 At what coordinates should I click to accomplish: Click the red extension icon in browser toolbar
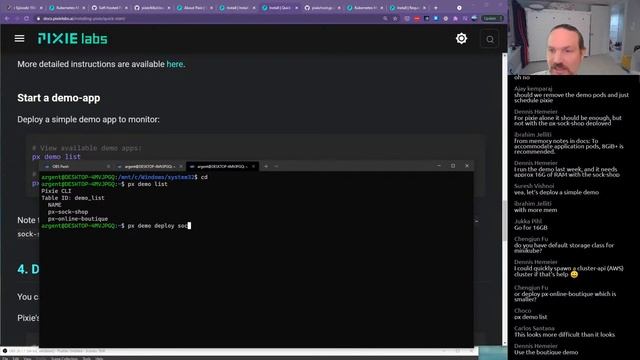417,18
